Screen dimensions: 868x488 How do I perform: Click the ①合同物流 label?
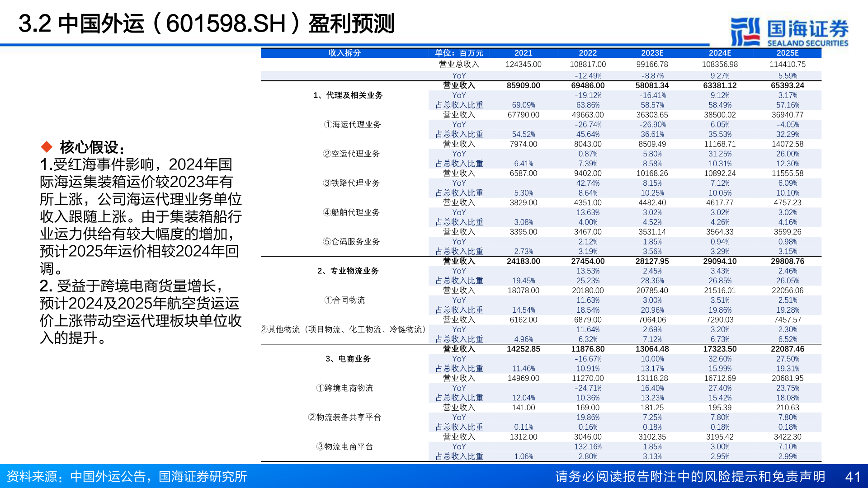pos(344,300)
